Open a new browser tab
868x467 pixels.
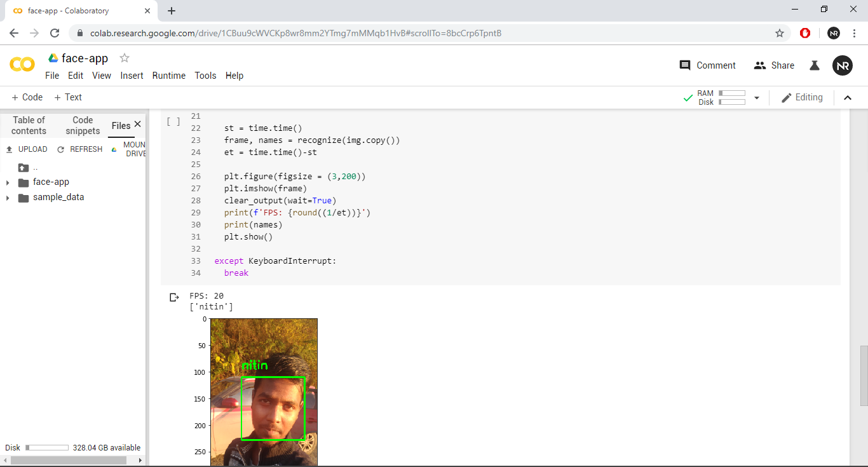tap(172, 11)
